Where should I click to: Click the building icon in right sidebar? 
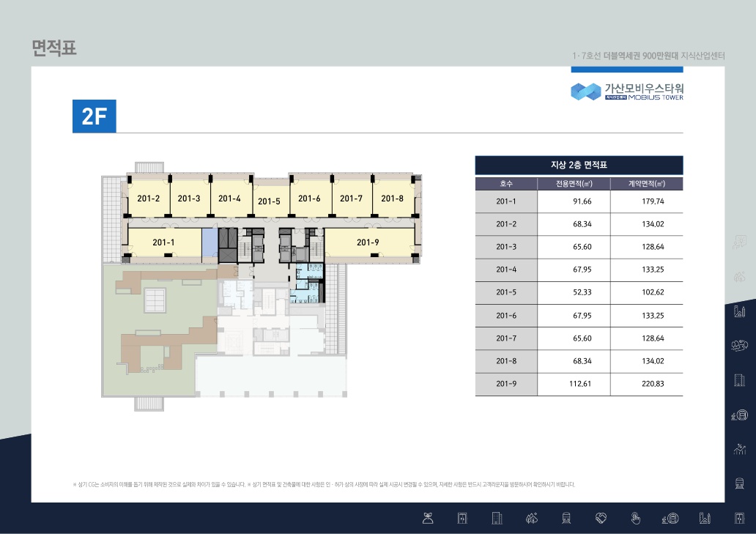pos(740,379)
